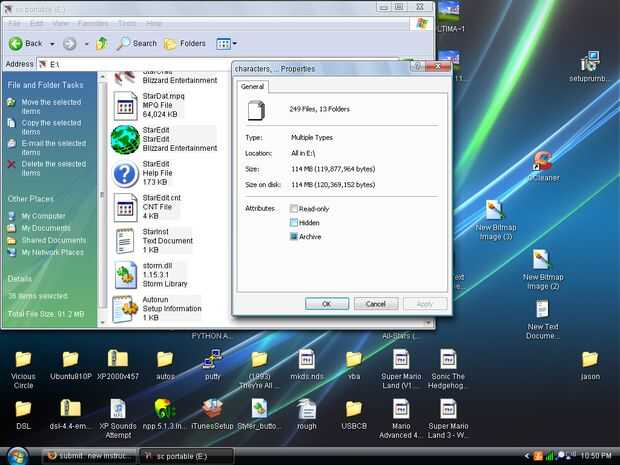Switch to submit new instruc... taskbar button
The height and width of the screenshot is (465, 620).
pos(89,456)
